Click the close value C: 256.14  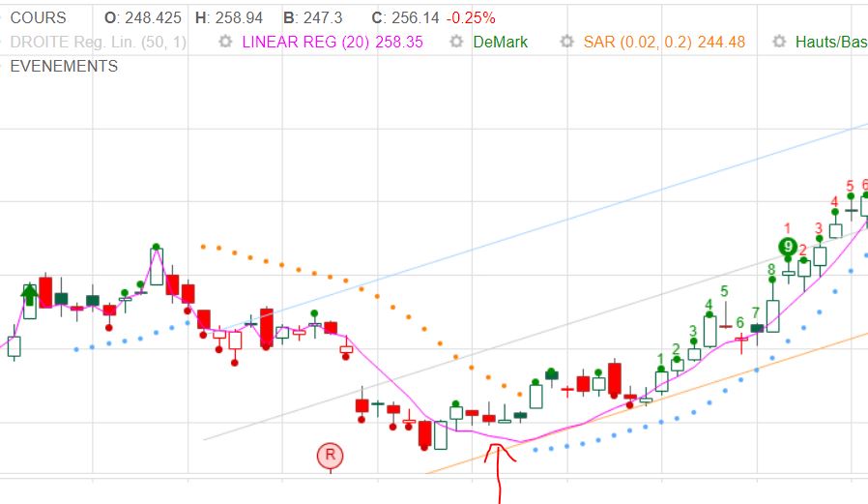(x=405, y=17)
